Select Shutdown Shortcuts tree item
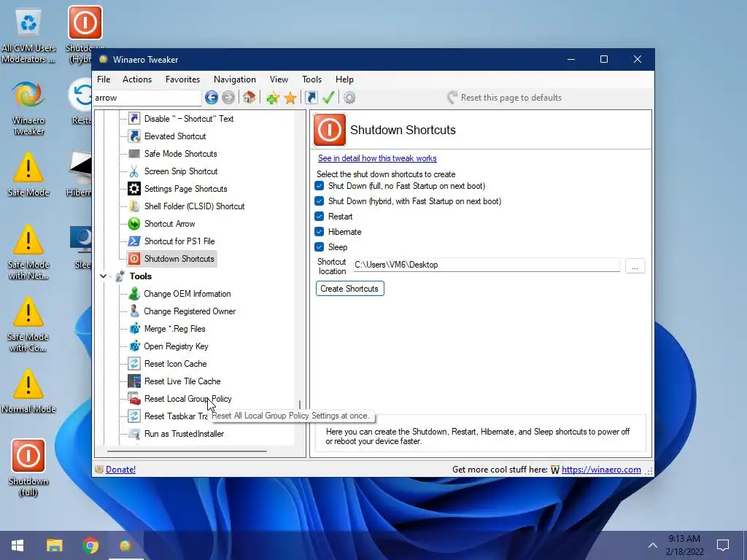The height and width of the screenshot is (560, 747). coord(179,259)
